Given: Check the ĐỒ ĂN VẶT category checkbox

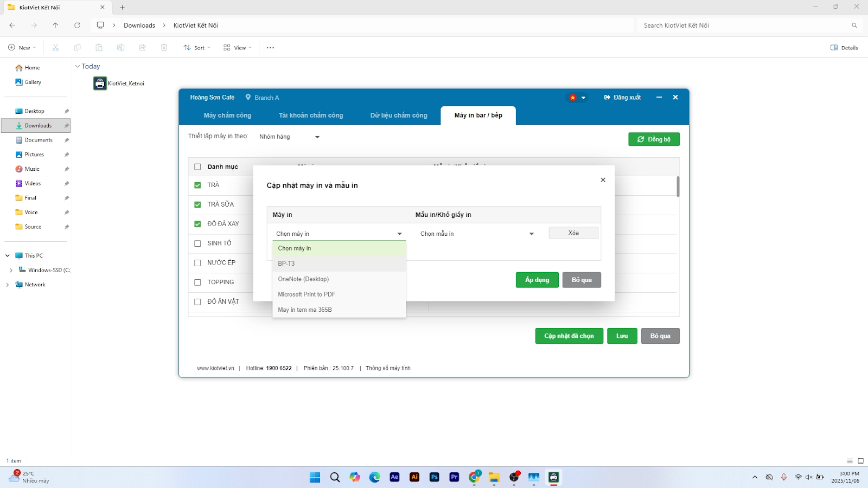Looking at the screenshot, I should coord(197,302).
